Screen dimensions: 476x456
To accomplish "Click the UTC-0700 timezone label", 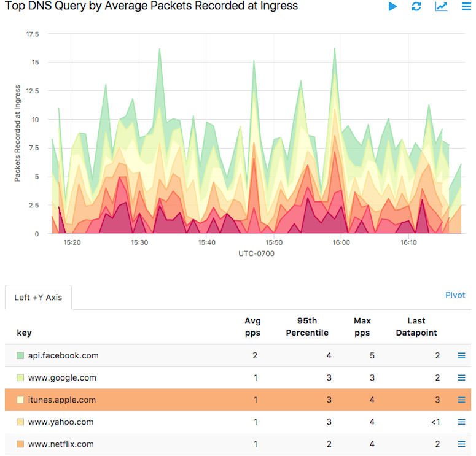I will pyautogui.click(x=256, y=253).
